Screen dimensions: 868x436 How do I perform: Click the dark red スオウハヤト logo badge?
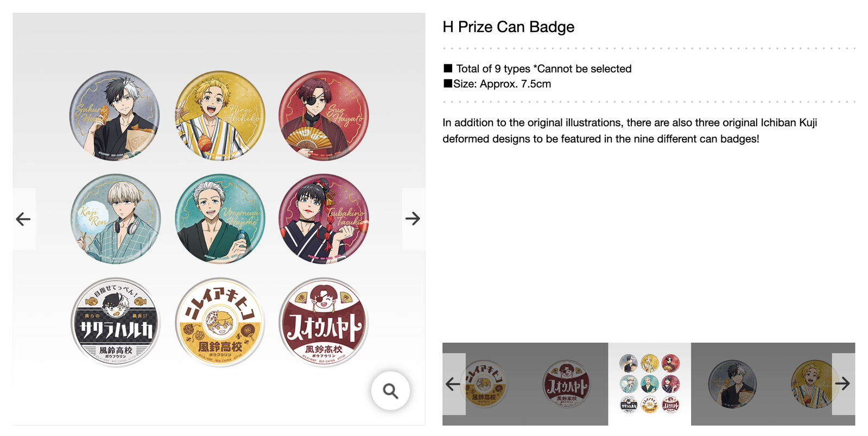pyautogui.click(x=324, y=323)
